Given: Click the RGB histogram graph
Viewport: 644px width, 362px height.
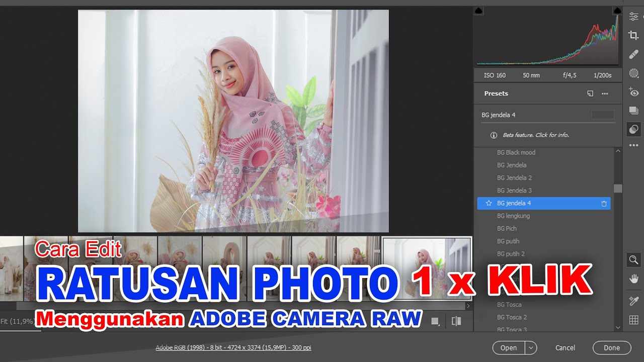Looking at the screenshot, I should click(x=548, y=39).
